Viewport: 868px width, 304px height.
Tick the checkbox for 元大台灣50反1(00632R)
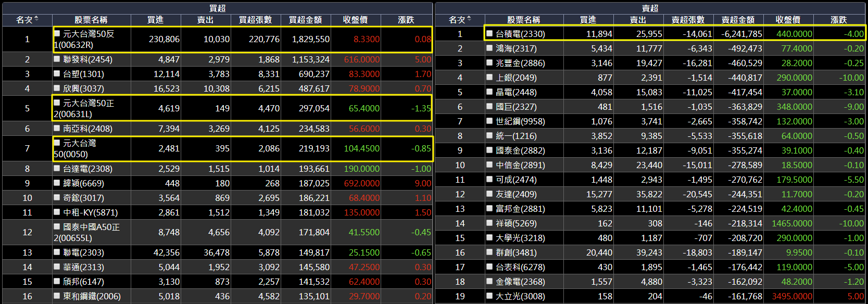[57, 33]
